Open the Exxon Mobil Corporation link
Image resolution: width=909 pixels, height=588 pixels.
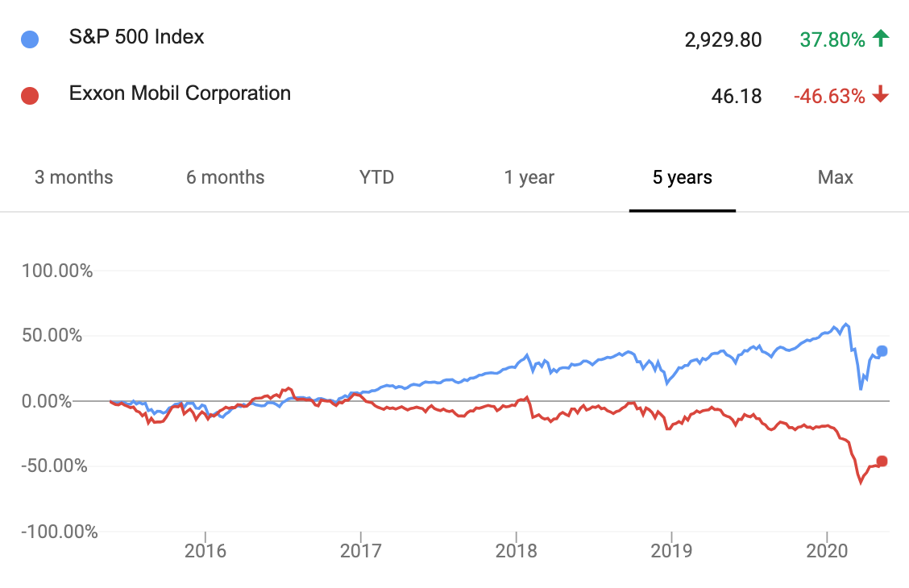coord(180,93)
